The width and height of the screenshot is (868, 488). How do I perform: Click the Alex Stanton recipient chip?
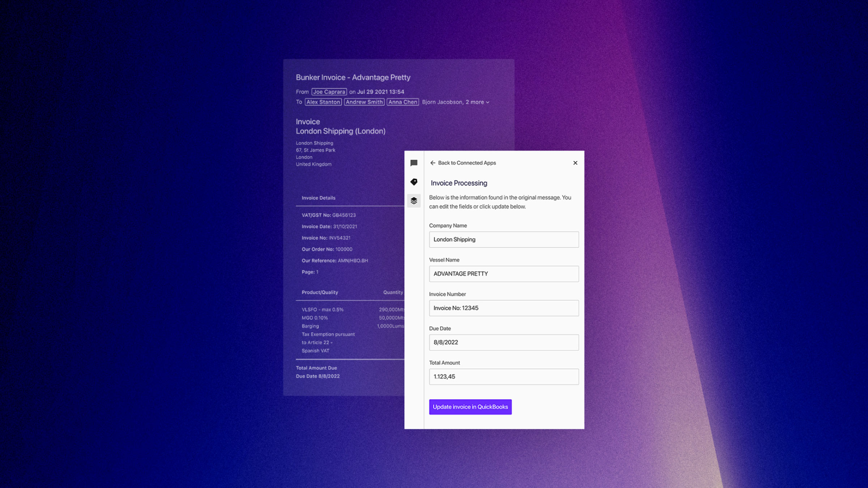click(323, 102)
